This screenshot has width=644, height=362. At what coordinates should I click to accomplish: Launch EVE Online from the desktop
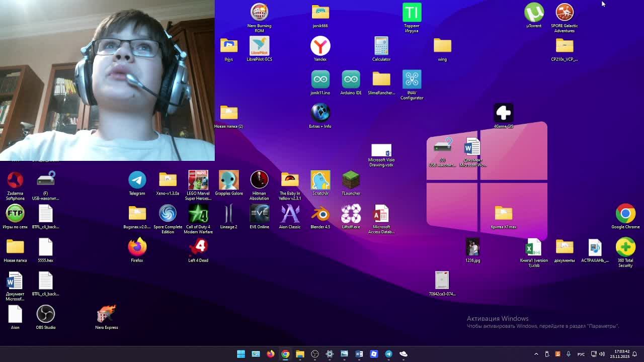pos(259,214)
